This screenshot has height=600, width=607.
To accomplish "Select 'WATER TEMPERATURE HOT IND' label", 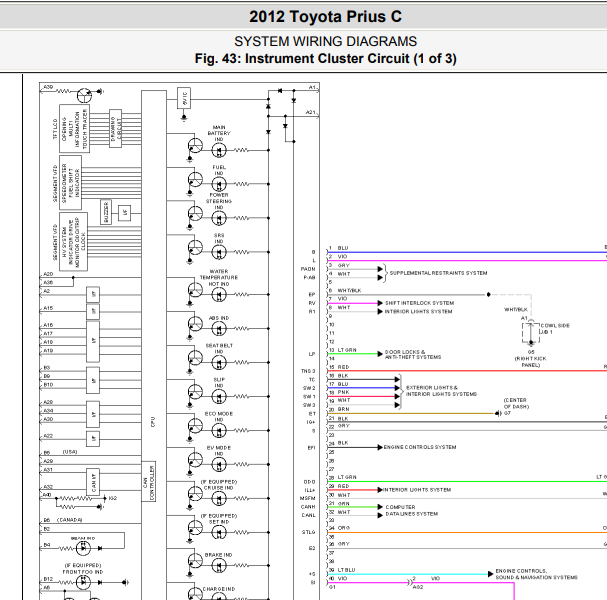I will (x=219, y=278).
